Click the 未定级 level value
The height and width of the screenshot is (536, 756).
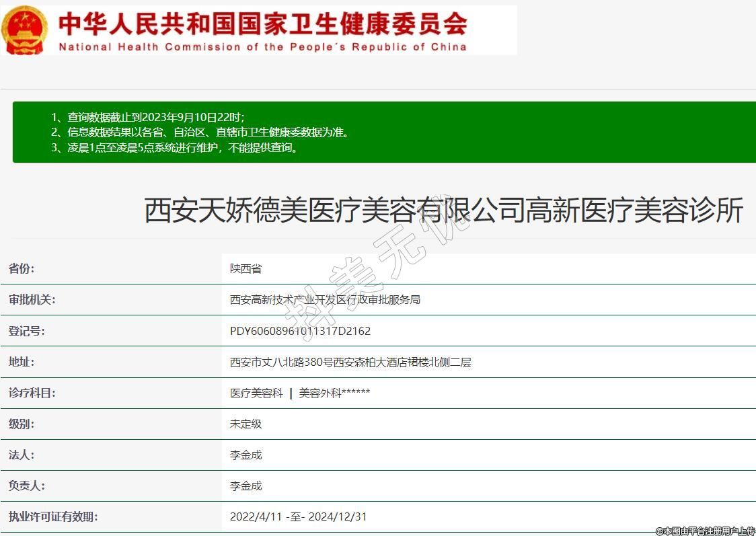(x=245, y=424)
